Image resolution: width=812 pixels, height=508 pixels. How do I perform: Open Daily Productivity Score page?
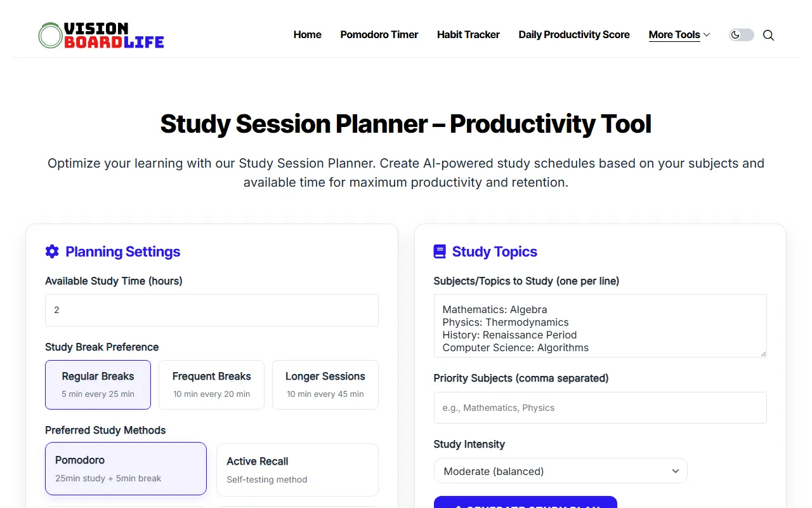click(x=573, y=35)
